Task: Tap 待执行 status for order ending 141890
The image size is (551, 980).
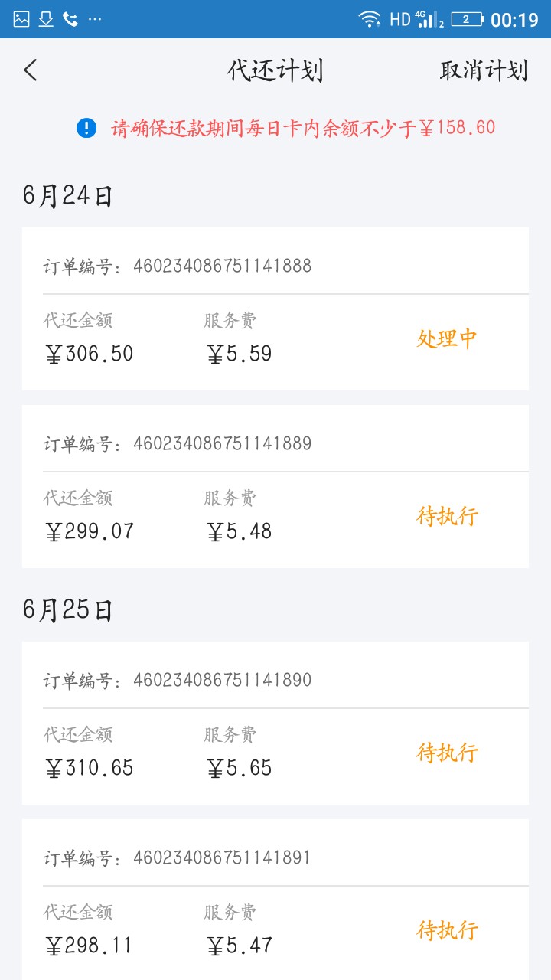Action: tap(447, 753)
